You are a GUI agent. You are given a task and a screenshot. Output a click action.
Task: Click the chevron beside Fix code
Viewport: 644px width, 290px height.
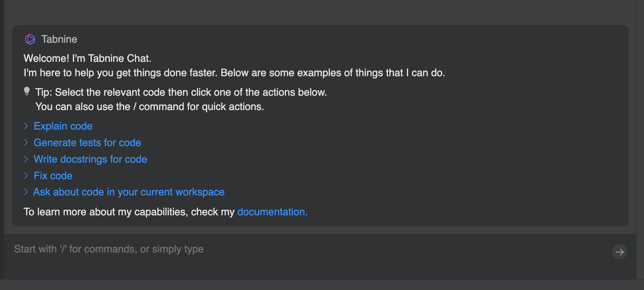click(26, 176)
